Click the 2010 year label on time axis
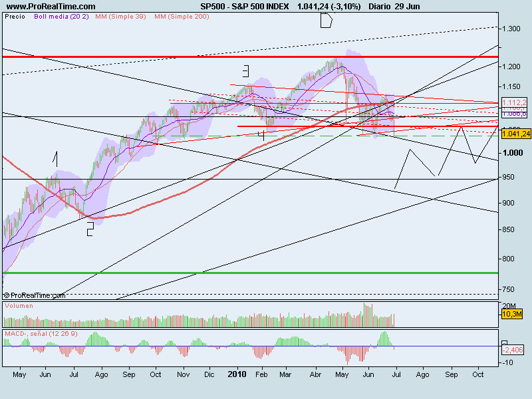532x399 pixels. coord(237,374)
